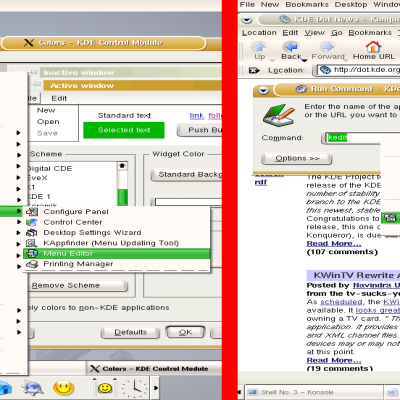
Task: Expand Run Command with Options >>
Action: click(297, 159)
